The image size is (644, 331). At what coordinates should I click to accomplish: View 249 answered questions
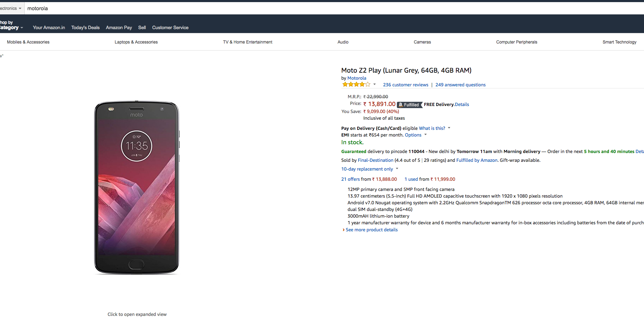(461, 85)
